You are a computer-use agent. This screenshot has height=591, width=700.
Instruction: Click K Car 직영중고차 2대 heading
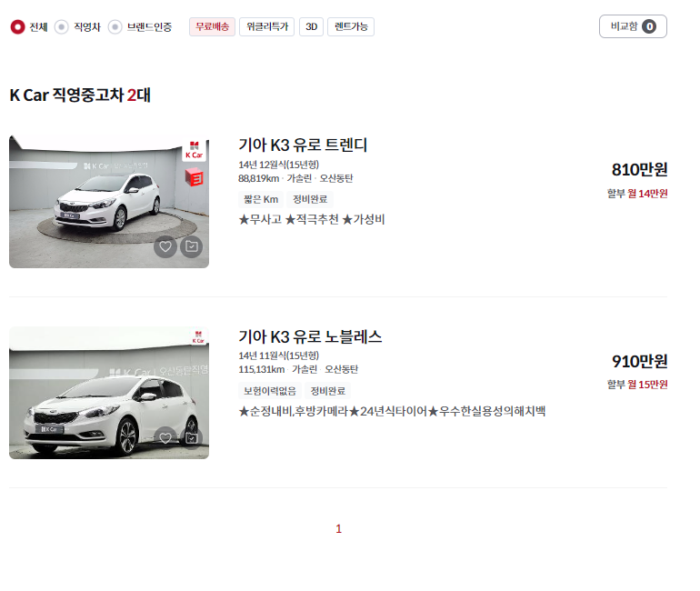point(80,95)
